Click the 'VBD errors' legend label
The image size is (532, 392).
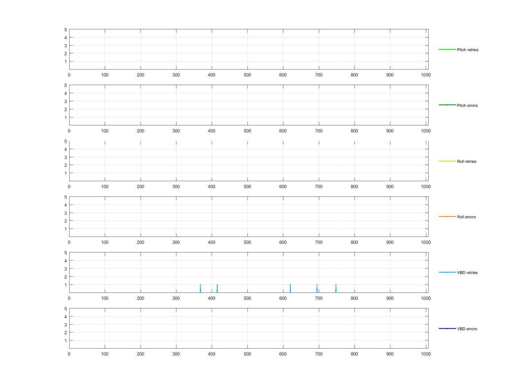click(x=467, y=329)
